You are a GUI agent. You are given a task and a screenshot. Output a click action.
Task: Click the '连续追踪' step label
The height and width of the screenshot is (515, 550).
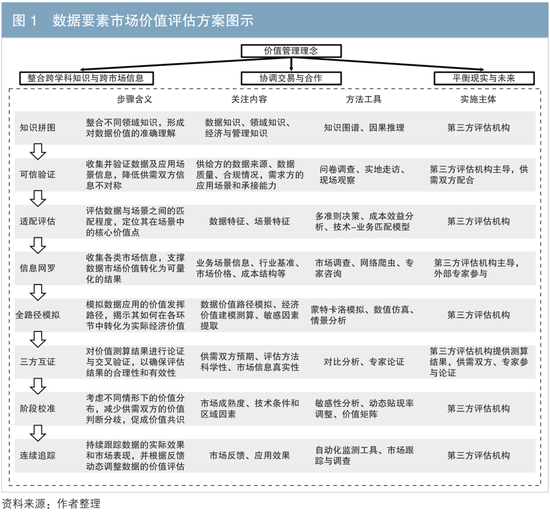tap(38, 455)
